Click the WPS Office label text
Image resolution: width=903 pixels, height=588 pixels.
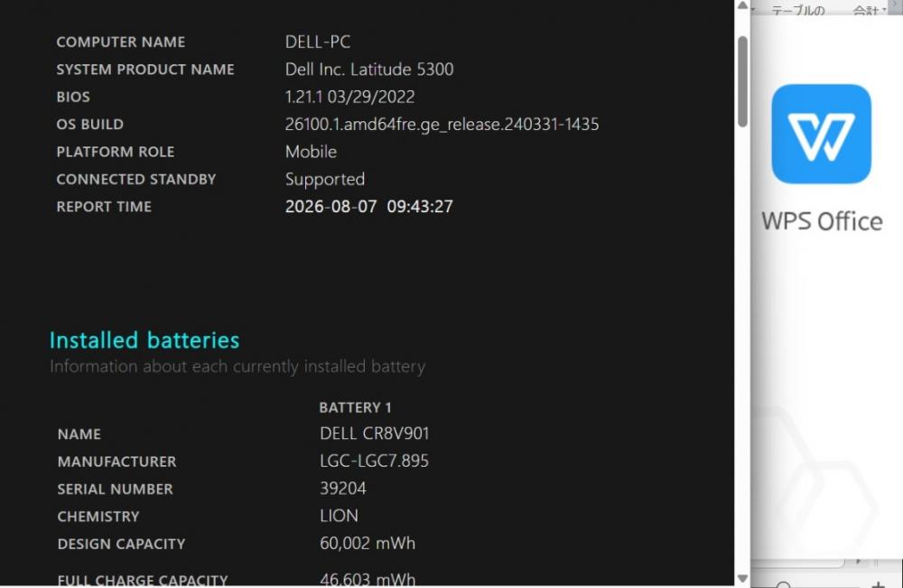822,221
